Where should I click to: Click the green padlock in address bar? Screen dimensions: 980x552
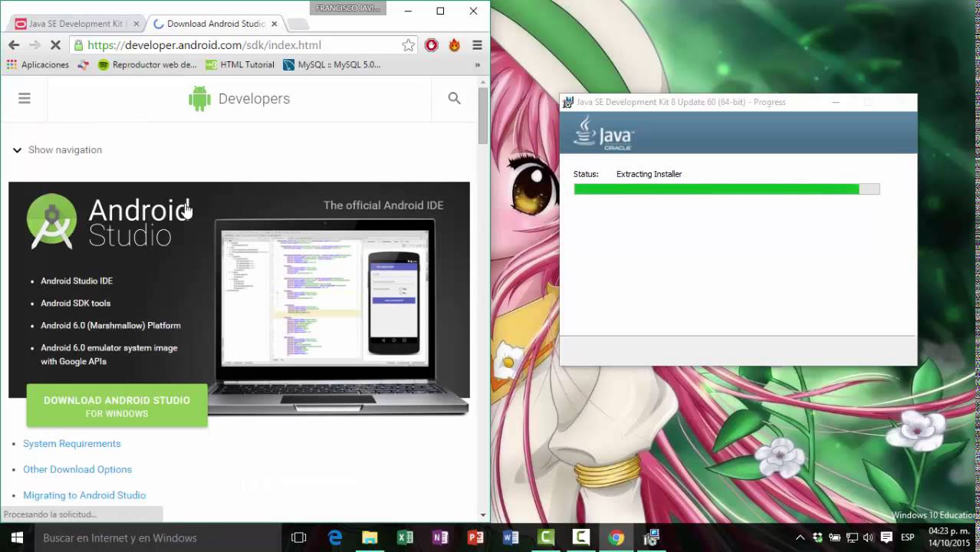tap(78, 45)
